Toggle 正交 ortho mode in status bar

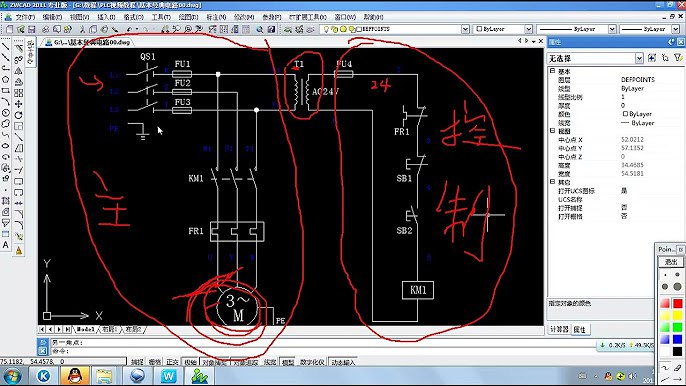click(172, 362)
